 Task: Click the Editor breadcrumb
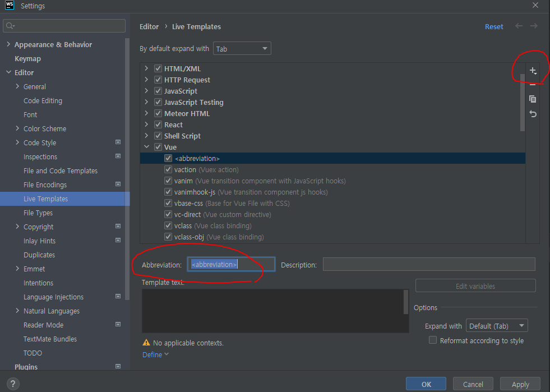pyautogui.click(x=149, y=27)
